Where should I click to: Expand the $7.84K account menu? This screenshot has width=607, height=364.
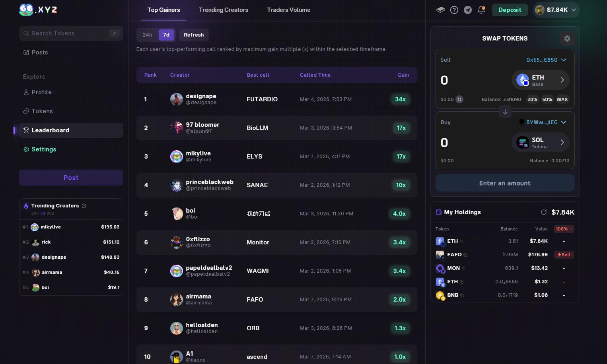tap(556, 10)
